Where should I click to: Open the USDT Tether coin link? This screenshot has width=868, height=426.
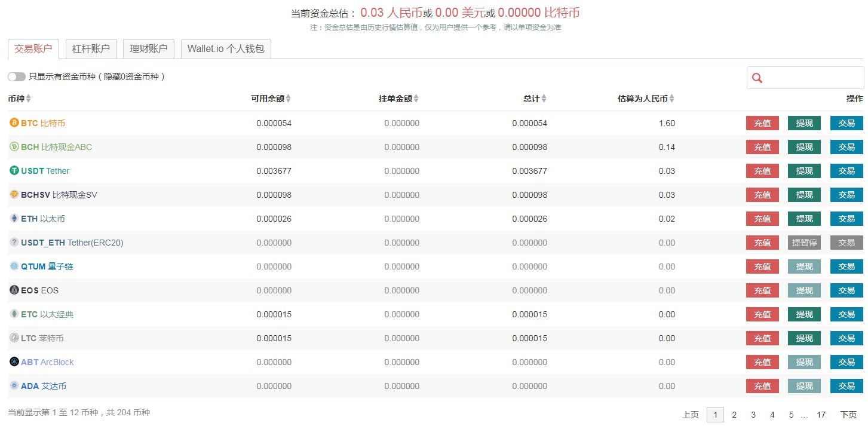[45, 171]
